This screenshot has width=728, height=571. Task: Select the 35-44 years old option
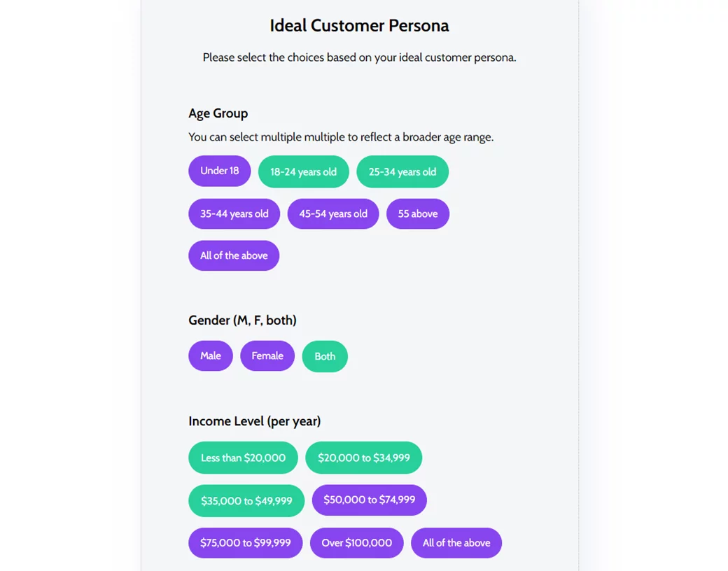[x=234, y=214]
